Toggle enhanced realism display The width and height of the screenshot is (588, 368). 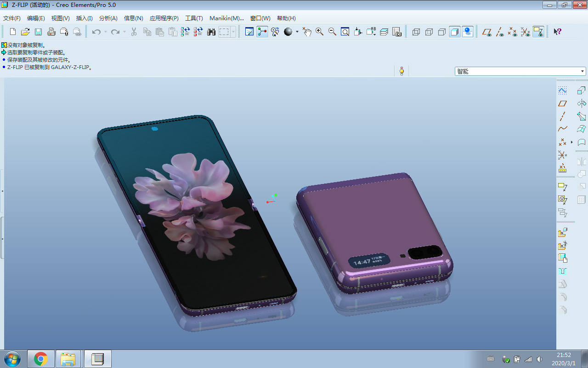click(x=468, y=32)
